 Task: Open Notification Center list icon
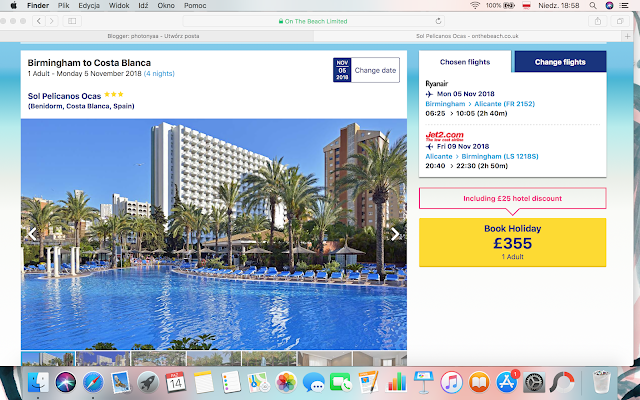click(x=624, y=5)
